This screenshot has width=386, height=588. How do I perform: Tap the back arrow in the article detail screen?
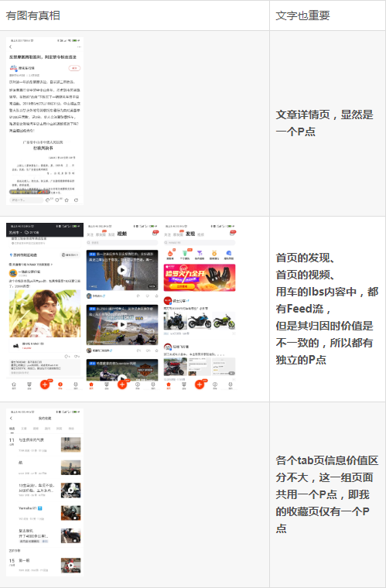pos(11,47)
